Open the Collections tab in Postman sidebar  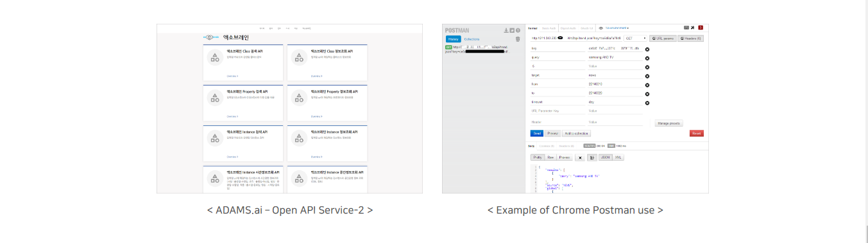coord(472,39)
